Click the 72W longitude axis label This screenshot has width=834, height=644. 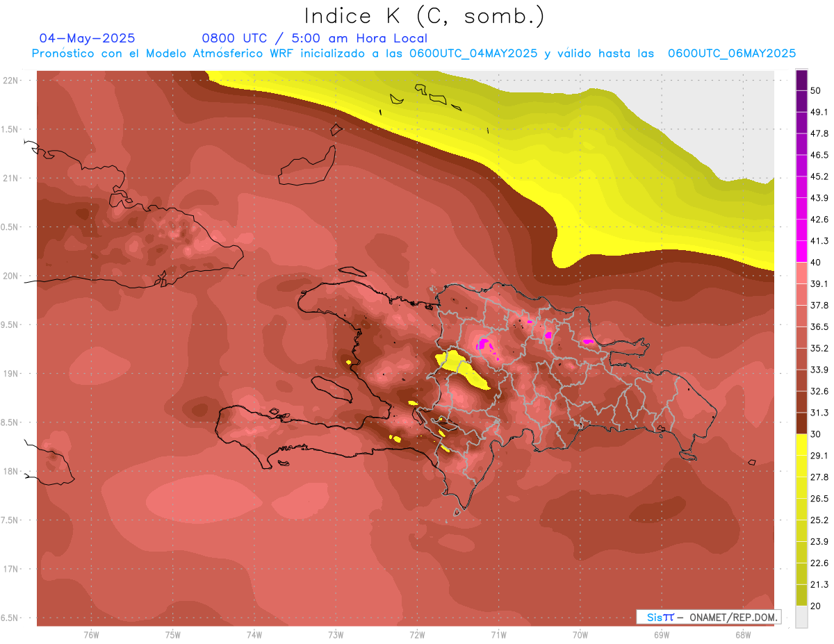pyautogui.click(x=417, y=634)
